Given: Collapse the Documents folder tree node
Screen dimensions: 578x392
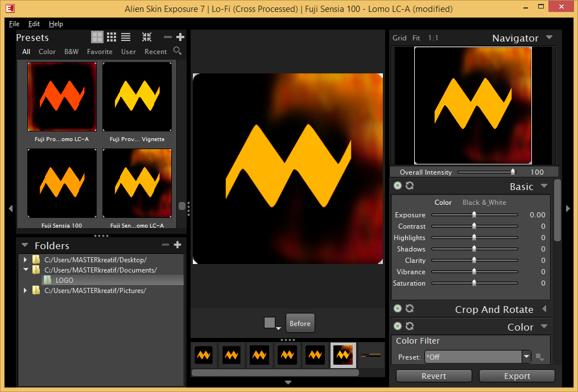Looking at the screenshot, I should pos(26,270).
